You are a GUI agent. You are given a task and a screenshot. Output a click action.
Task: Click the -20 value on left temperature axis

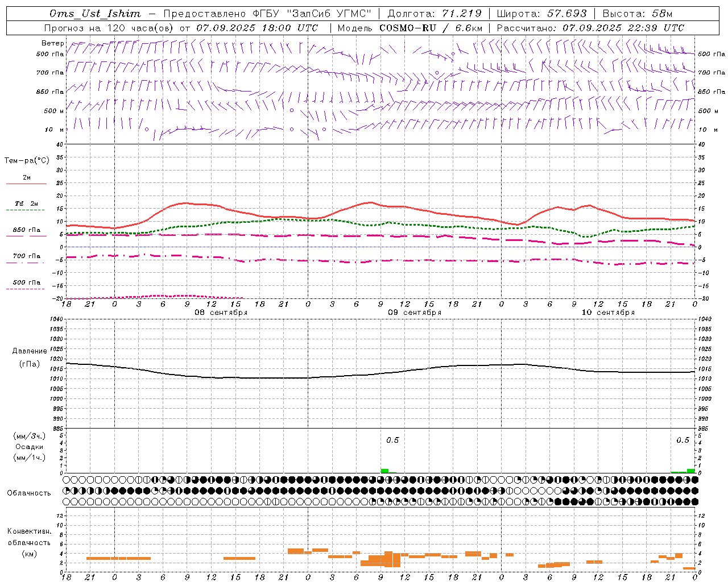tap(58, 298)
